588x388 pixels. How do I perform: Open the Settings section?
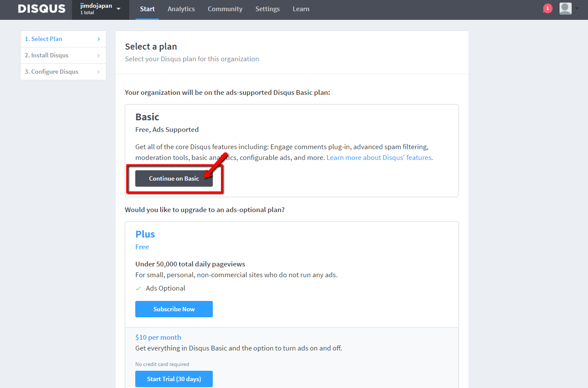coord(267,9)
